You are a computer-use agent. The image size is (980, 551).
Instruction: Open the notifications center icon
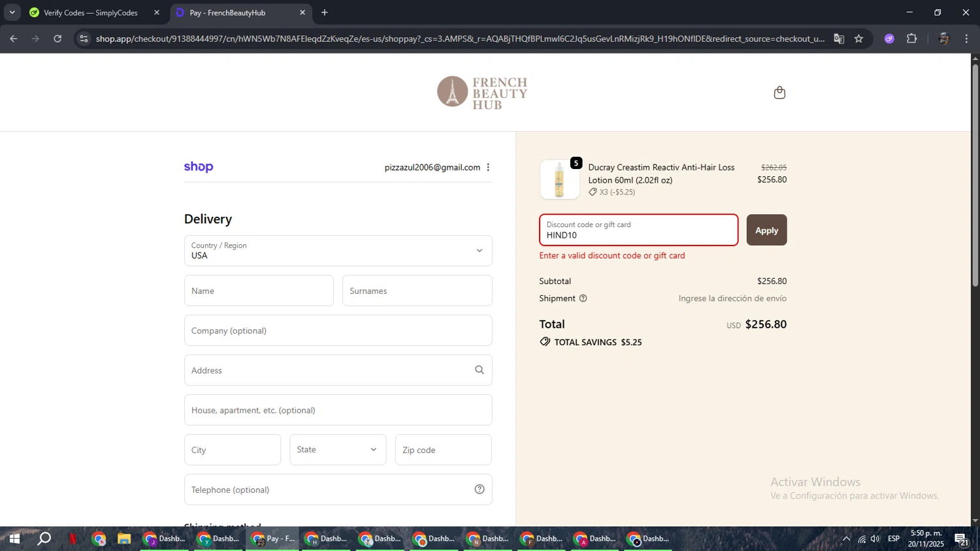[962, 539]
